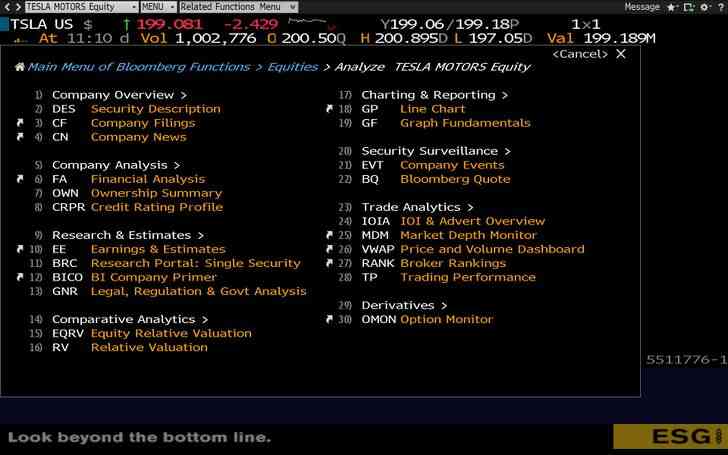Expand the Comparative Analytics category
This screenshot has height=455, width=728.
click(130, 319)
